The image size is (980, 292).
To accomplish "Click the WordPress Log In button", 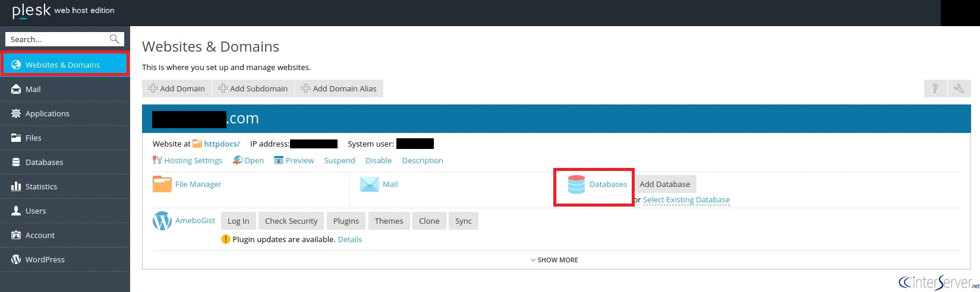I will (x=238, y=221).
